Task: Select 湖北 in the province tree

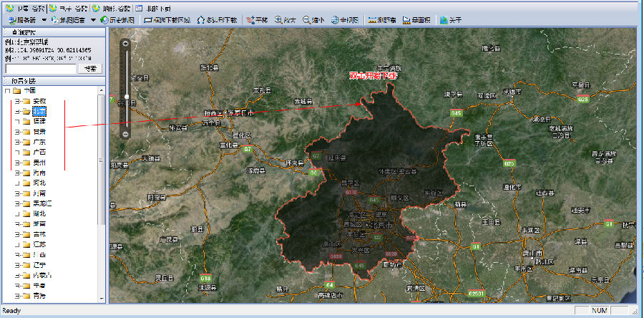Action: (x=39, y=213)
